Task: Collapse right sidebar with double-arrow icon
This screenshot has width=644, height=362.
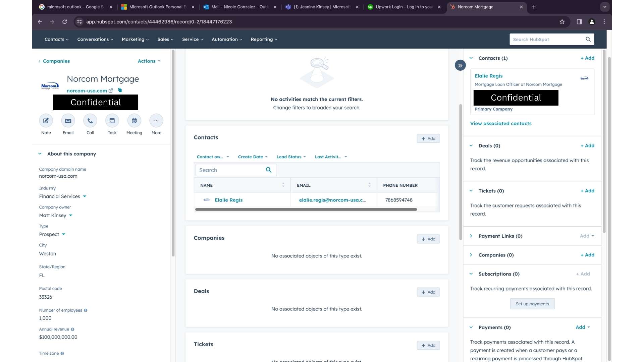Action: pos(460,65)
